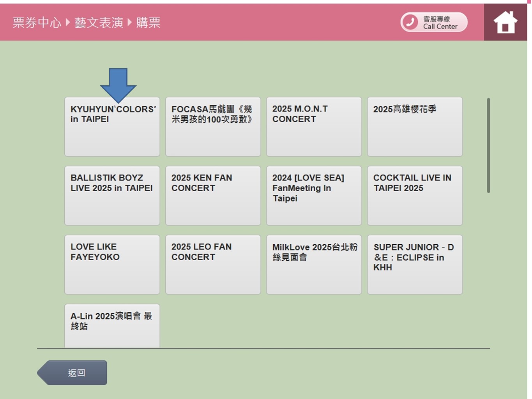Viewport: 532px width, 399px height.
Task: Go to the home screen via house icon
Action: [505, 22]
